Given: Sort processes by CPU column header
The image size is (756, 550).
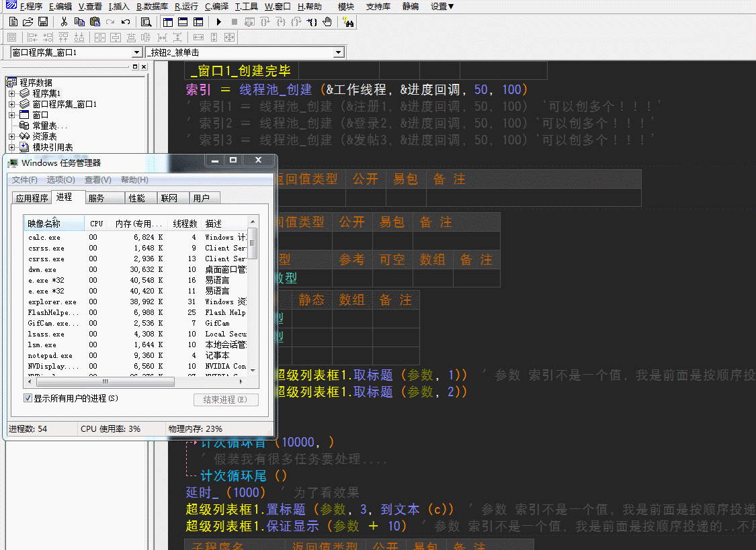Looking at the screenshot, I should point(96,224).
